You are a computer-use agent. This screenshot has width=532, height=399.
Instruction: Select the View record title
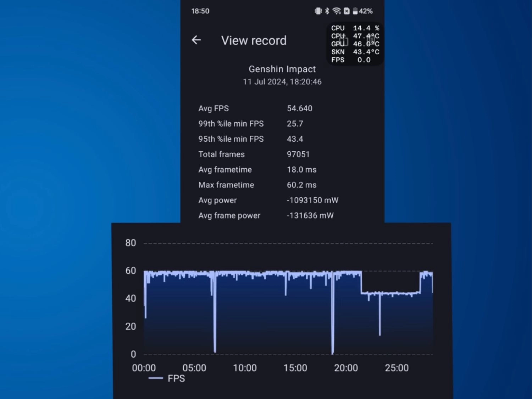pos(254,40)
